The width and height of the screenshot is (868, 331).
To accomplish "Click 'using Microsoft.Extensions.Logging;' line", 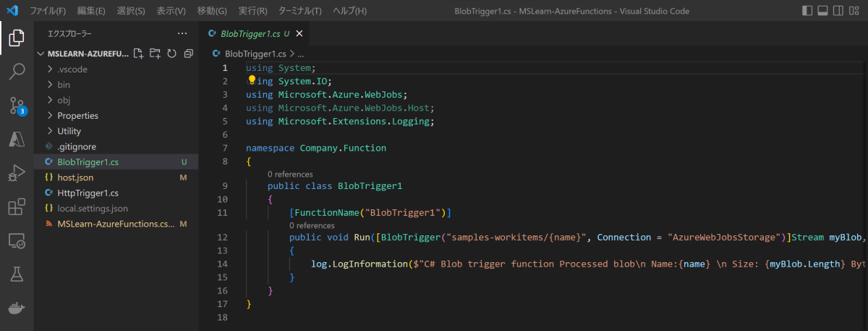I will click(339, 121).
